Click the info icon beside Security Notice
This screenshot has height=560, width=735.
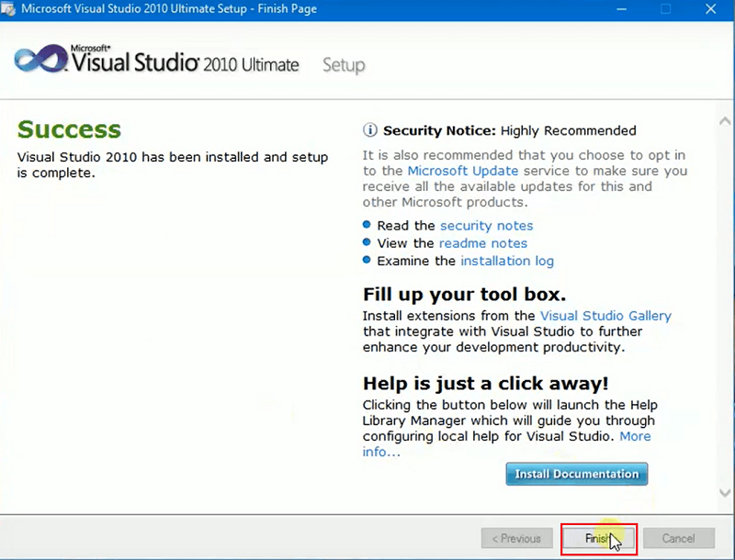pos(370,130)
